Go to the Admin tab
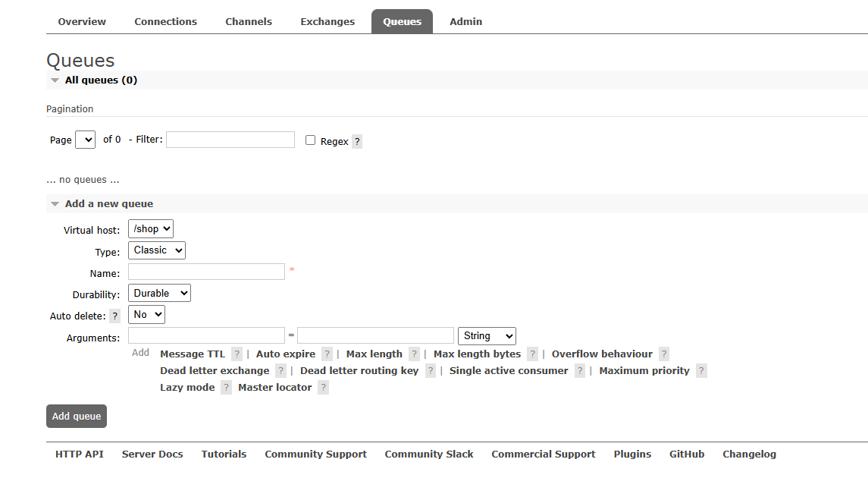This screenshot has height=478, width=868. tap(465, 21)
